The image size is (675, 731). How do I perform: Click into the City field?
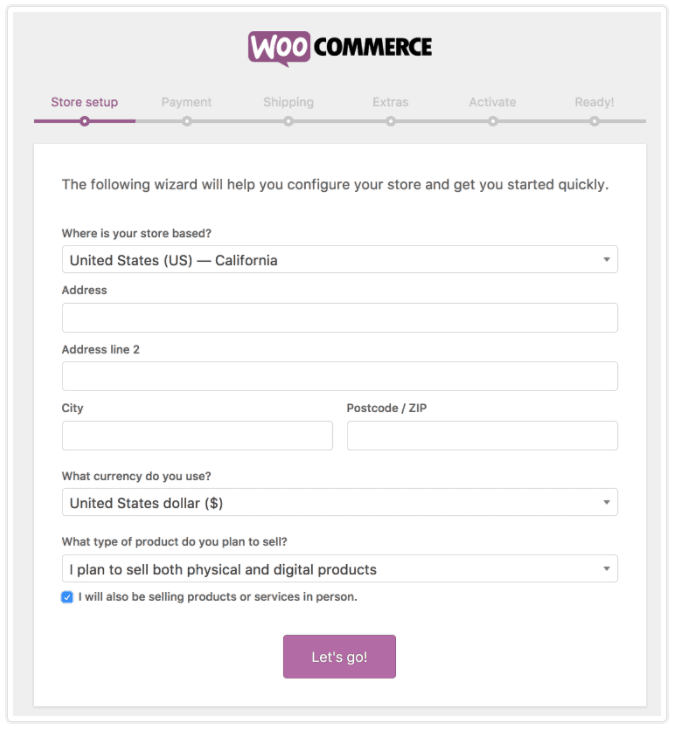point(197,436)
